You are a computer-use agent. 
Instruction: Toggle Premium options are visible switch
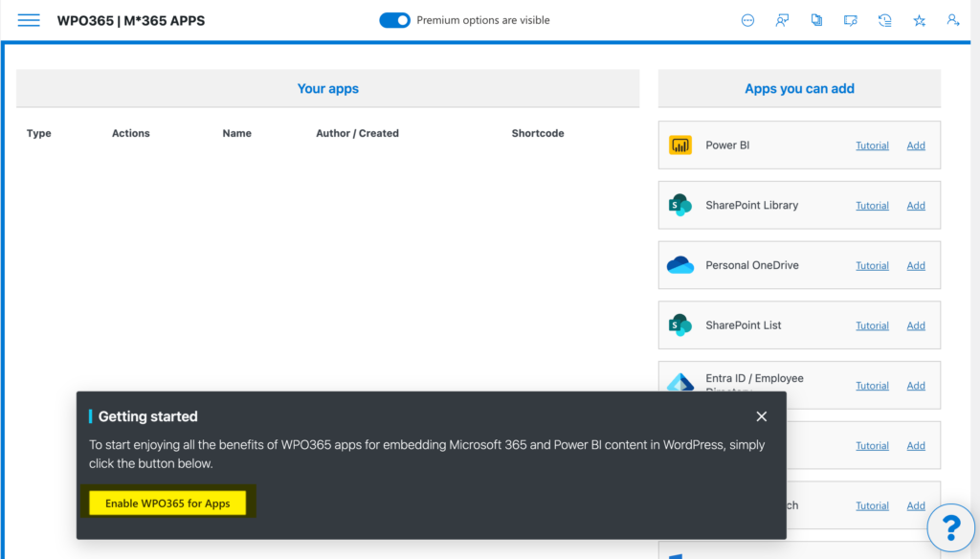(394, 19)
